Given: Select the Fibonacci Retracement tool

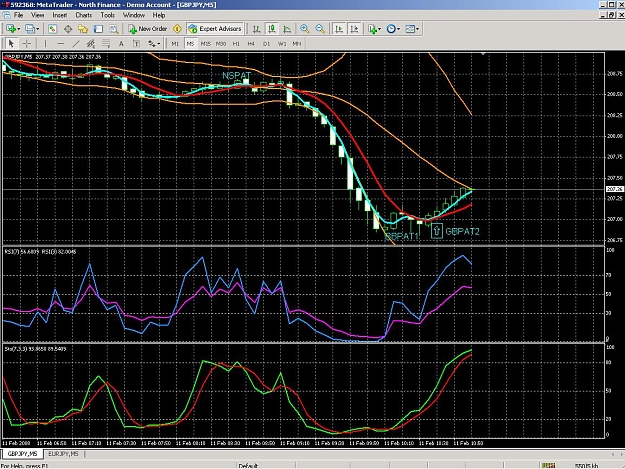Looking at the screenshot, I should pyautogui.click(x=106, y=43).
